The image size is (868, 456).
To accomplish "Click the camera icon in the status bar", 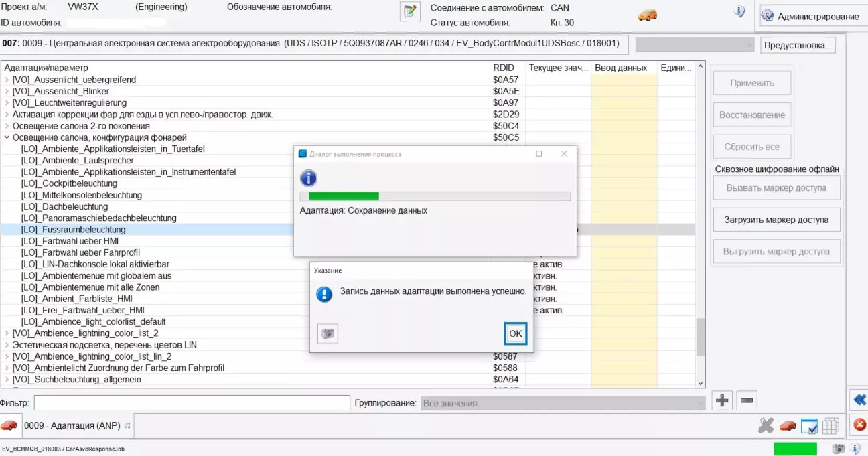I will (x=838, y=449).
